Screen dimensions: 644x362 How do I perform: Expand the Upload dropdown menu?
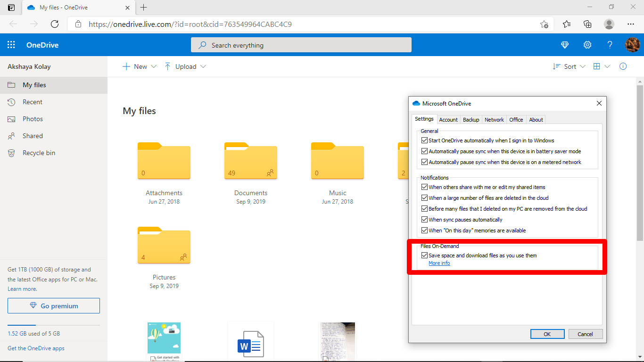tap(185, 66)
